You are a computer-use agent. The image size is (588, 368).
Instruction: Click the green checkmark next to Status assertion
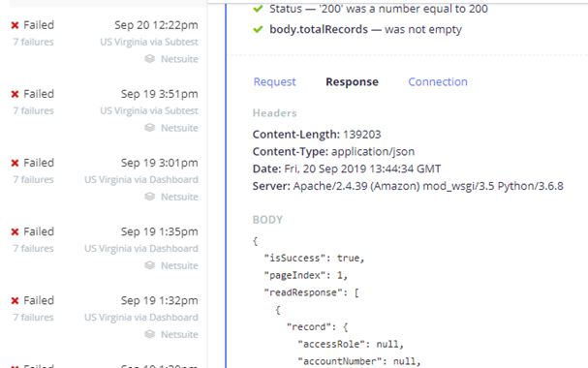[258, 9]
